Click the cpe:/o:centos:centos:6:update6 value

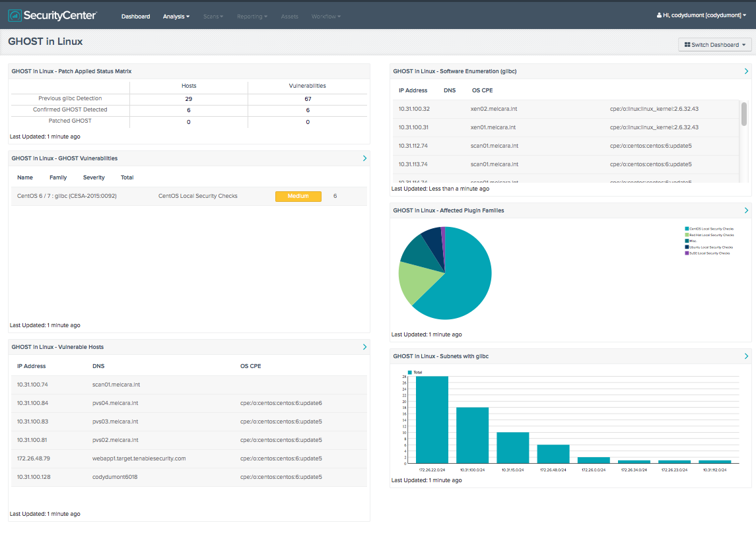pyautogui.click(x=281, y=403)
